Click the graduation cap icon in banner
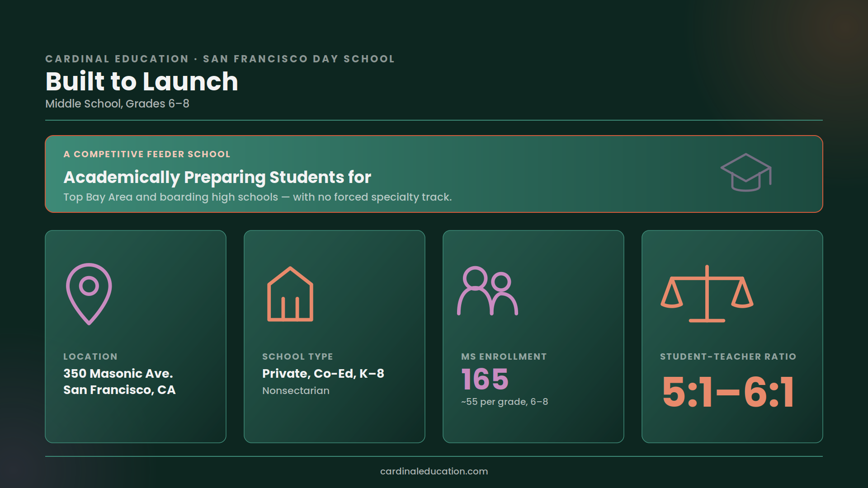This screenshot has height=488, width=868. (x=746, y=172)
